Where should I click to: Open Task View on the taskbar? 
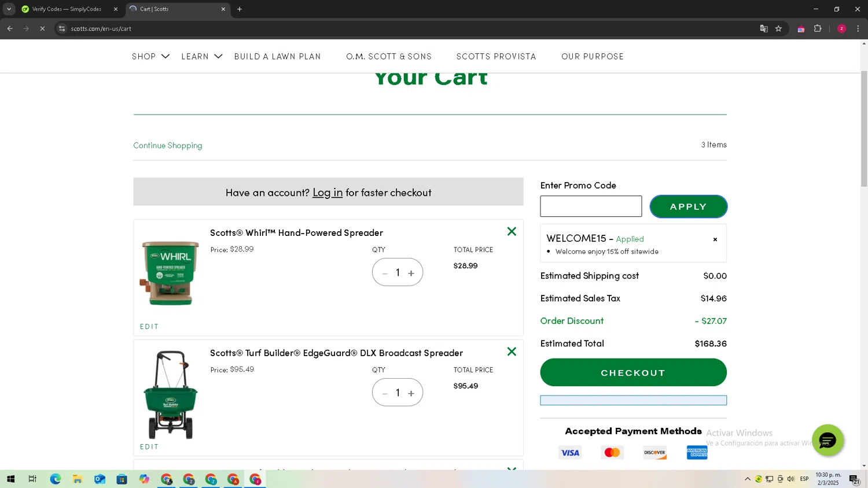click(32, 479)
